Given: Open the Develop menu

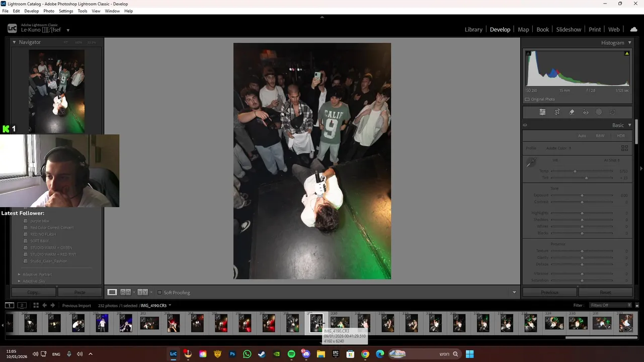Looking at the screenshot, I should point(32,11).
